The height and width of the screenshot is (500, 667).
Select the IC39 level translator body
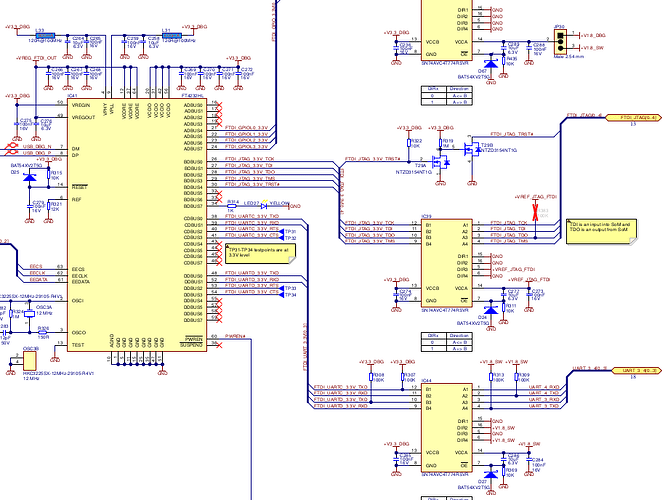(447, 263)
